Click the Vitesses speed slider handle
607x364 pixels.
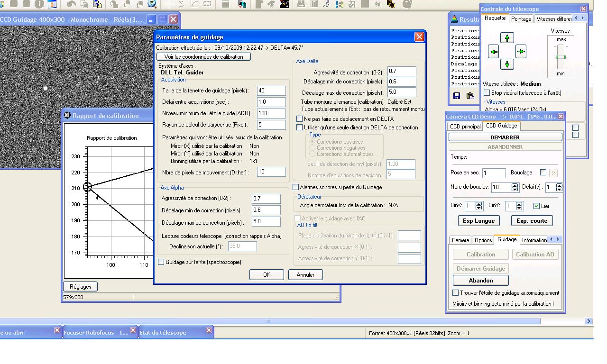click(x=561, y=57)
